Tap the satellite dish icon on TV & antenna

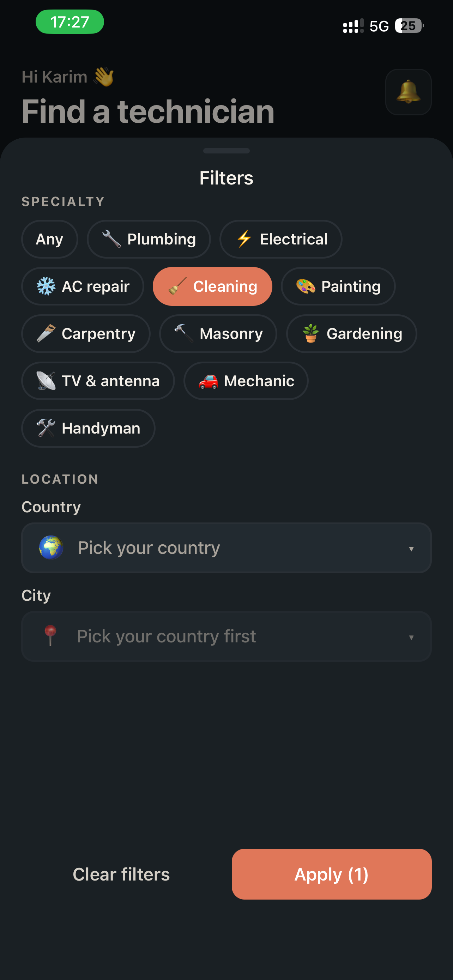pyautogui.click(x=46, y=380)
